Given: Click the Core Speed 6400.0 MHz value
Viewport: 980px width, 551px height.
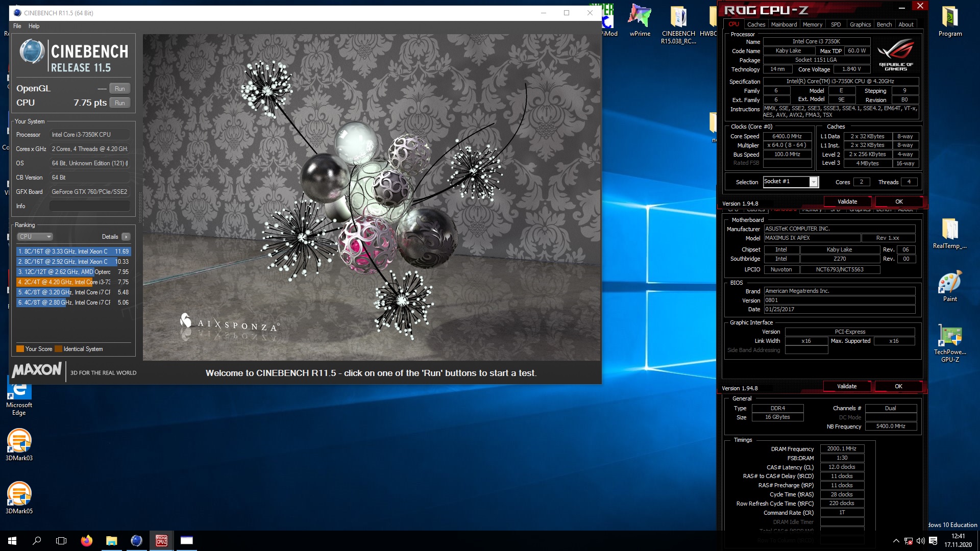Looking at the screenshot, I should coord(787,136).
